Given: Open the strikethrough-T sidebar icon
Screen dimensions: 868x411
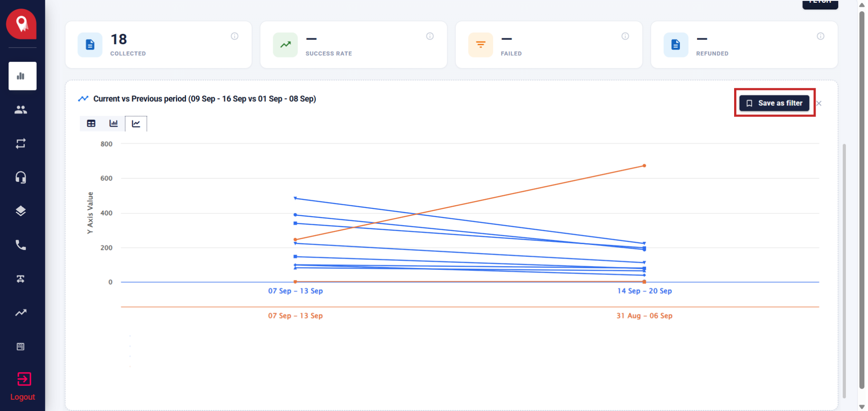Looking at the screenshot, I should 21,279.
